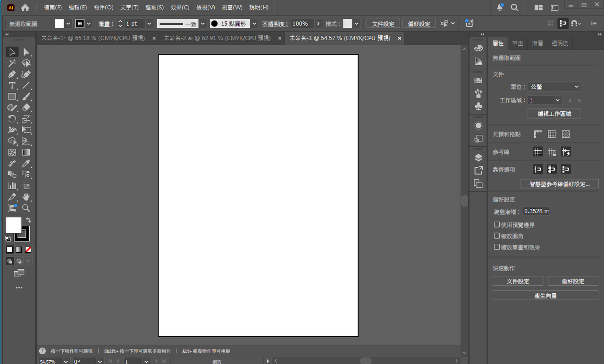Open the Layers panel icon
The height and width of the screenshot is (364, 604).
pyautogui.click(x=478, y=158)
